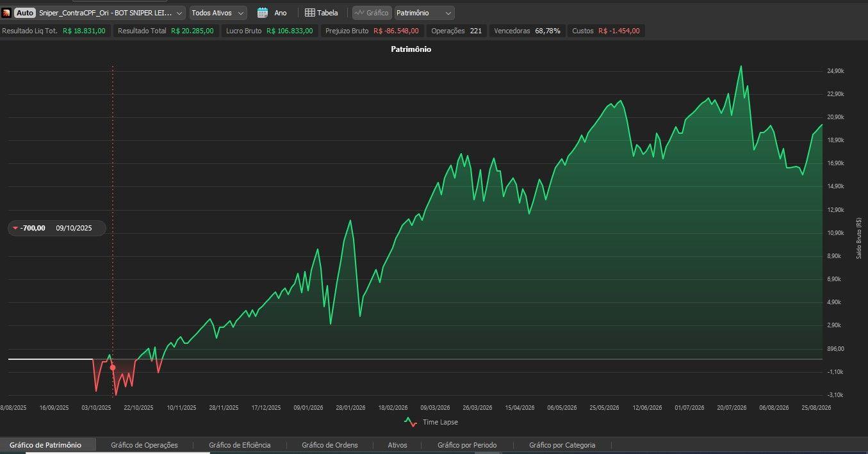
Task: Select the Vencedoras percentage 68,78%
Action: [548, 31]
